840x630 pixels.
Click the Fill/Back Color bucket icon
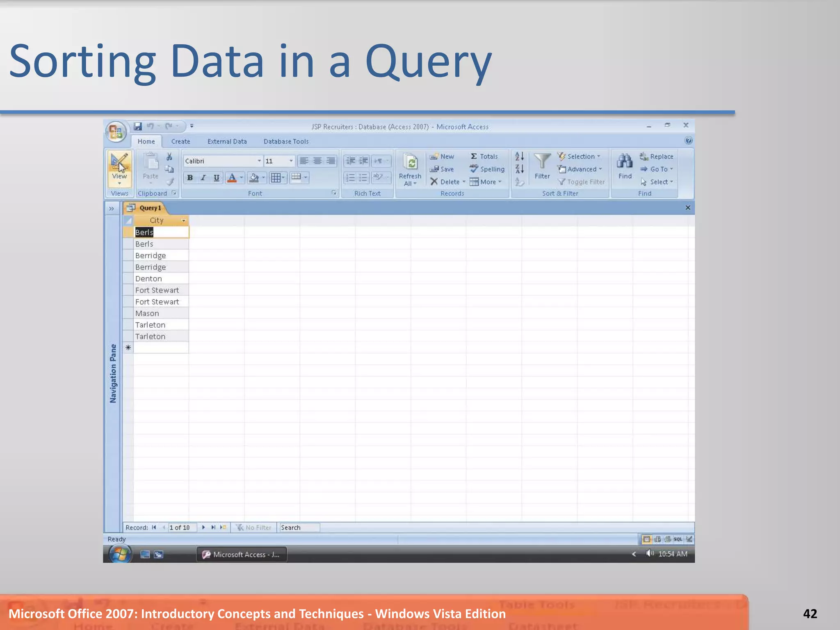[x=254, y=178]
